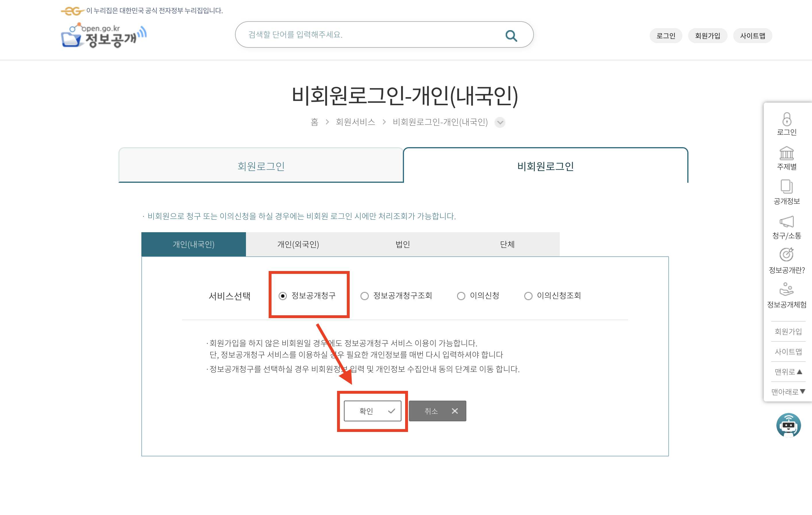Select the 정보공개청구조회 radio button
The width and height of the screenshot is (812, 515).
[365, 296]
